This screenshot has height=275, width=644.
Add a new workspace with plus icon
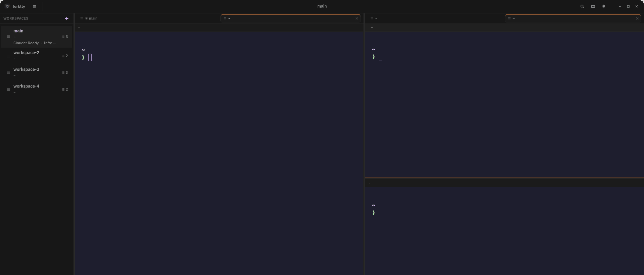click(66, 18)
